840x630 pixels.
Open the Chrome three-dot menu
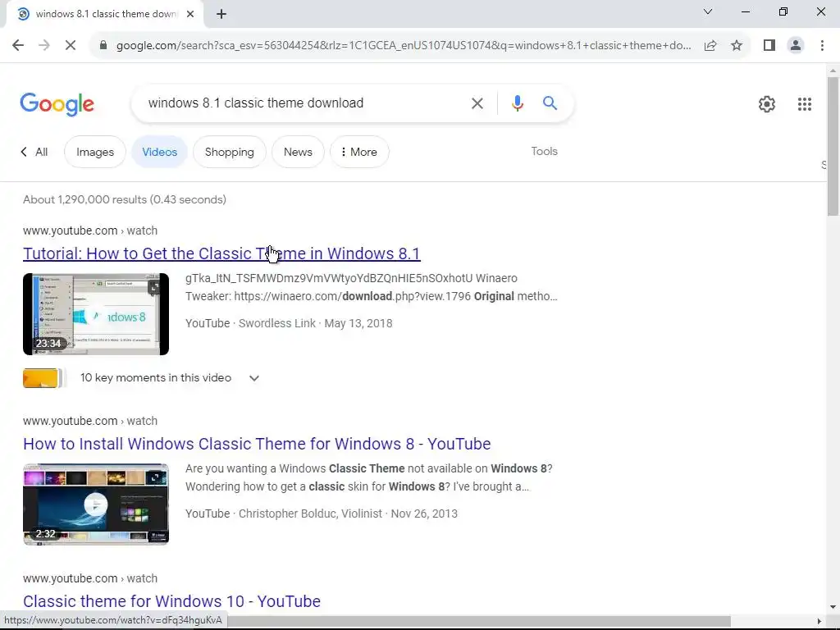tap(822, 45)
